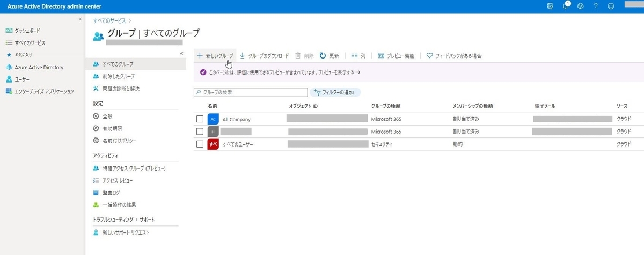Sort by the メンバーシップの種類 column header
This screenshot has width=644, height=255.
pos(473,106)
